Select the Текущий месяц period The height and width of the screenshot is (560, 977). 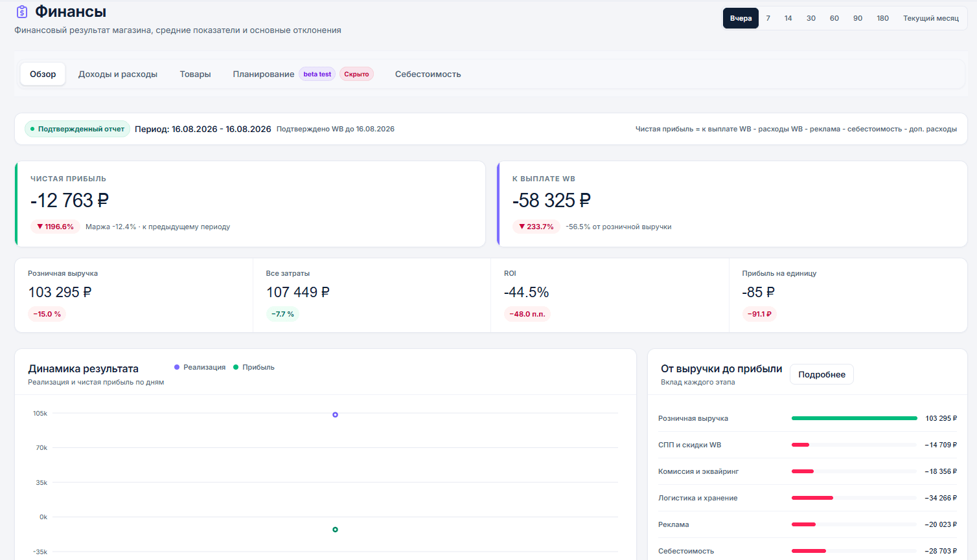click(x=931, y=18)
